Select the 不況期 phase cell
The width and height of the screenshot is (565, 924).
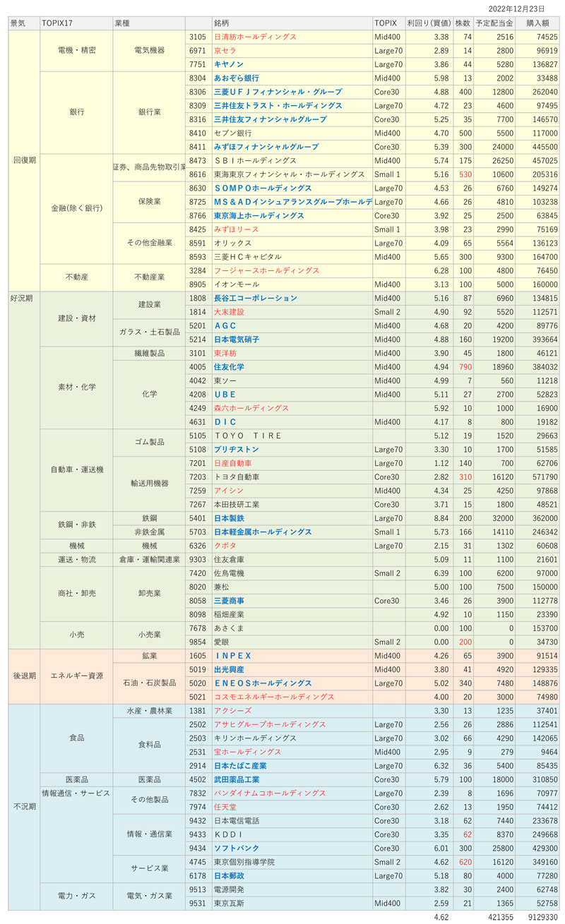24,806
